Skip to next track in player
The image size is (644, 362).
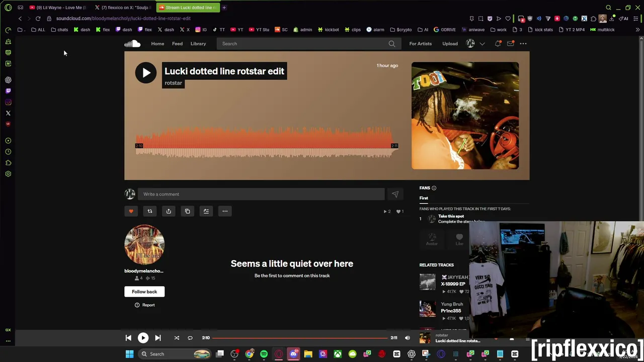[x=157, y=338]
